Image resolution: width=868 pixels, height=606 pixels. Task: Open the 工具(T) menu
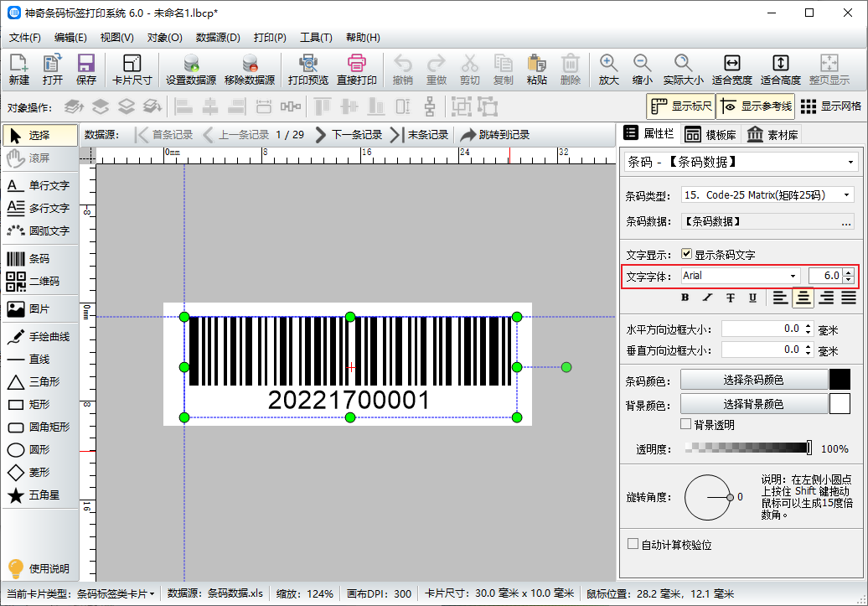coord(316,38)
